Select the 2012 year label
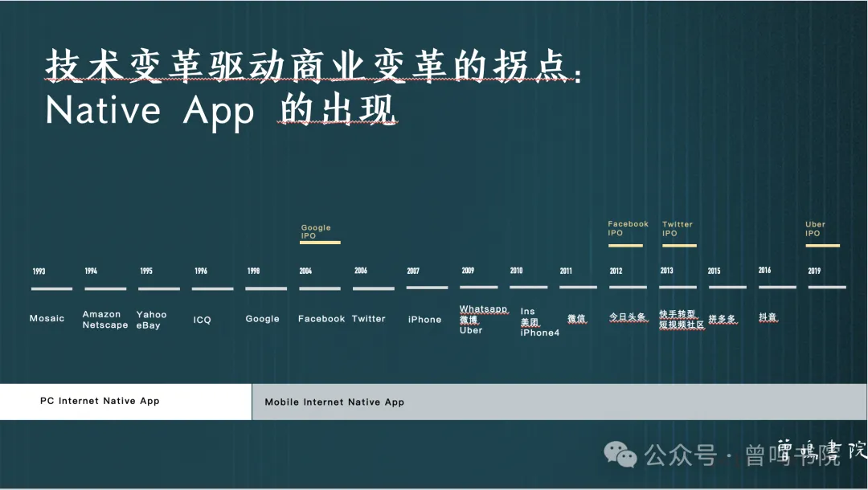The height and width of the screenshot is (490, 868). pyautogui.click(x=616, y=271)
